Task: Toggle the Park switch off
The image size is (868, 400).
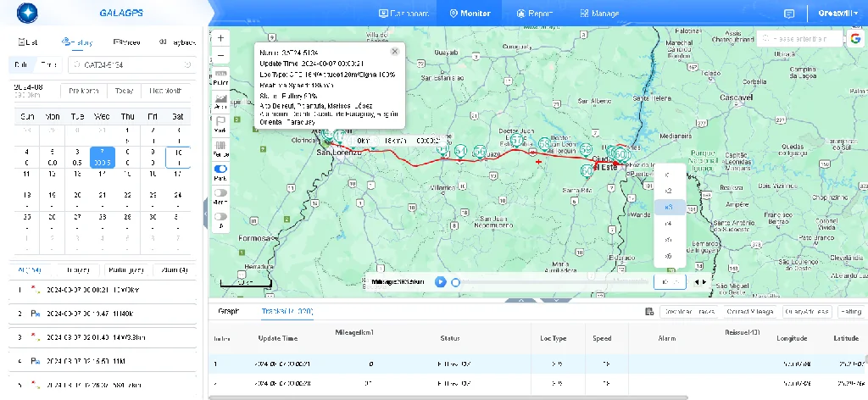Action: 220,169
